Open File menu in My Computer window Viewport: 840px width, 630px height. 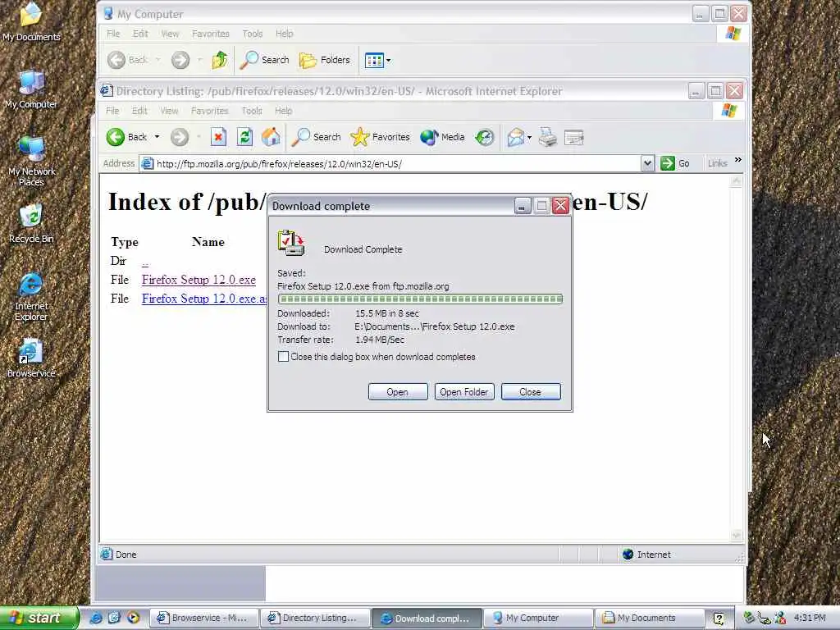(x=113, y=34)
